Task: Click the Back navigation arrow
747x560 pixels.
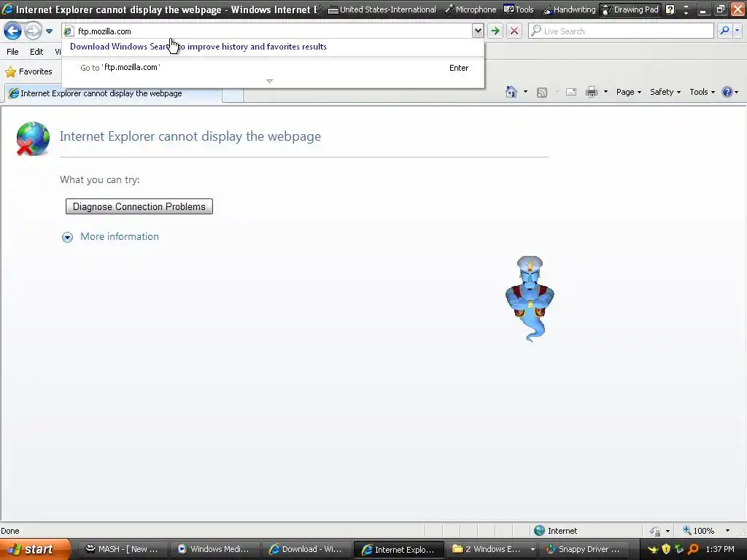Action: point(12,31)
